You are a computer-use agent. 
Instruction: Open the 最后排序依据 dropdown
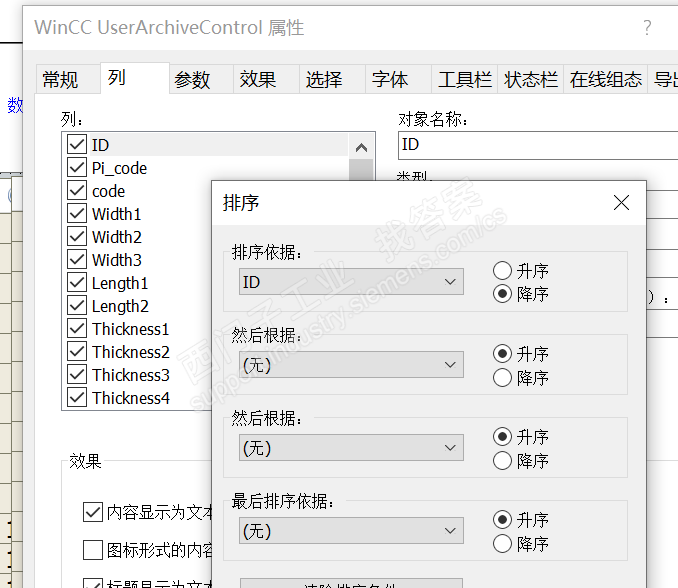point(351,531)
